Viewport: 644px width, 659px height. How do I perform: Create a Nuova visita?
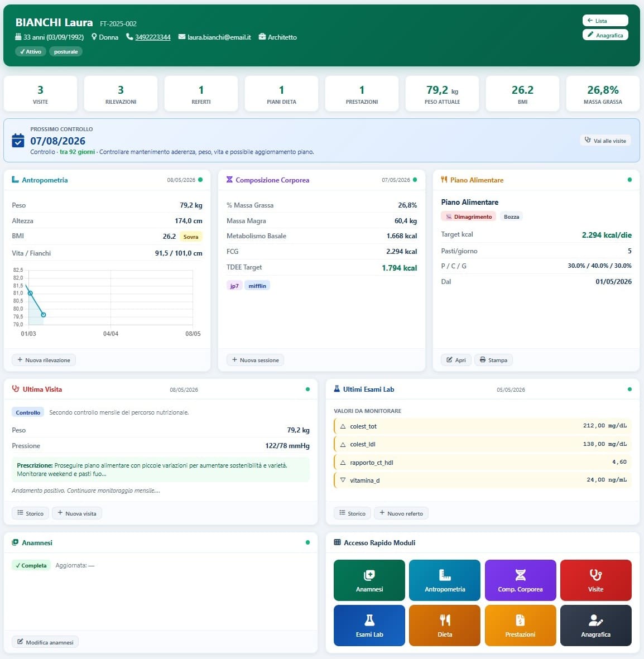77,513
